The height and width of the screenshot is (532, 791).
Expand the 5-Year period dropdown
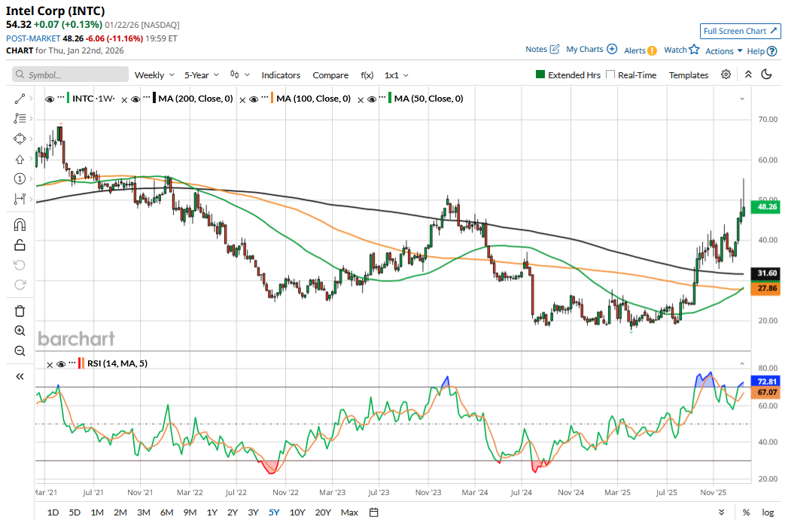(x=202, y=74)
